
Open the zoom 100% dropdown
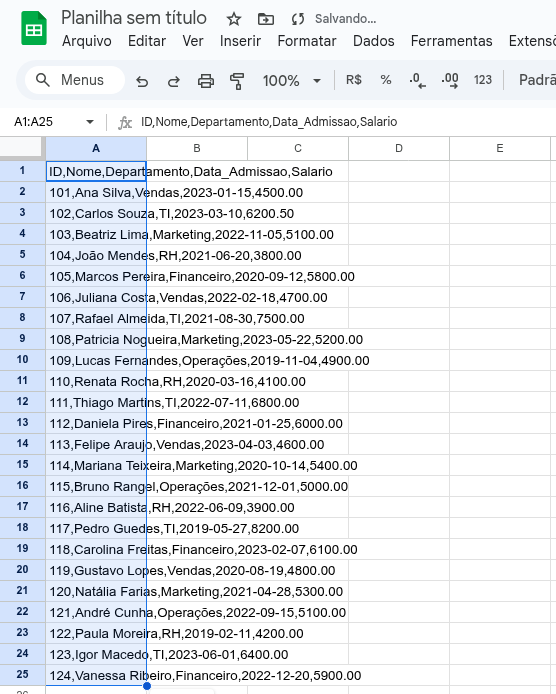click(292, 81)
